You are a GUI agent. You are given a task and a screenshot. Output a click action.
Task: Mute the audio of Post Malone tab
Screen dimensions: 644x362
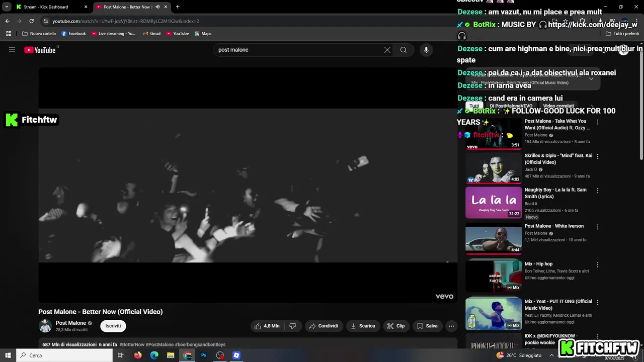coord(157,7)
